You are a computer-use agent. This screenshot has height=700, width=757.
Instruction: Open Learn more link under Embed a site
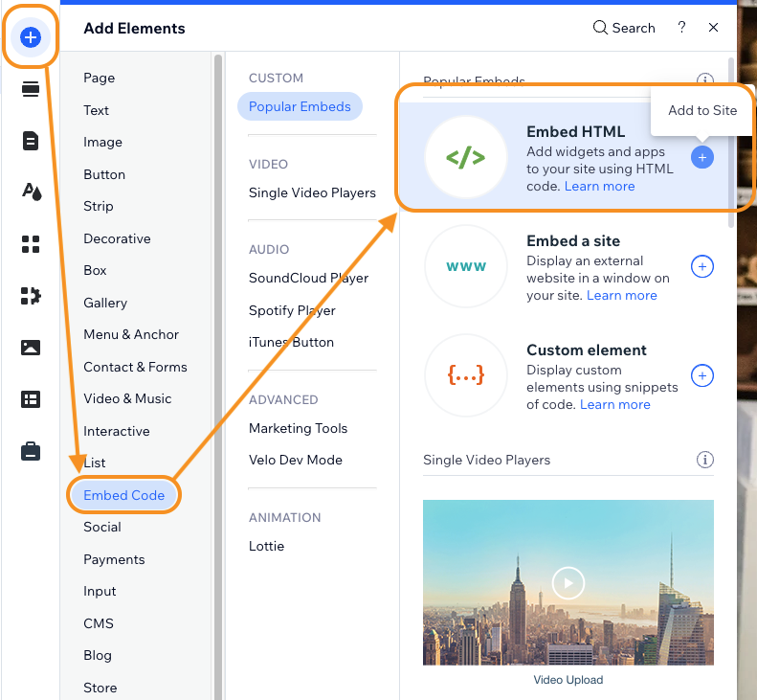[621, 295]
